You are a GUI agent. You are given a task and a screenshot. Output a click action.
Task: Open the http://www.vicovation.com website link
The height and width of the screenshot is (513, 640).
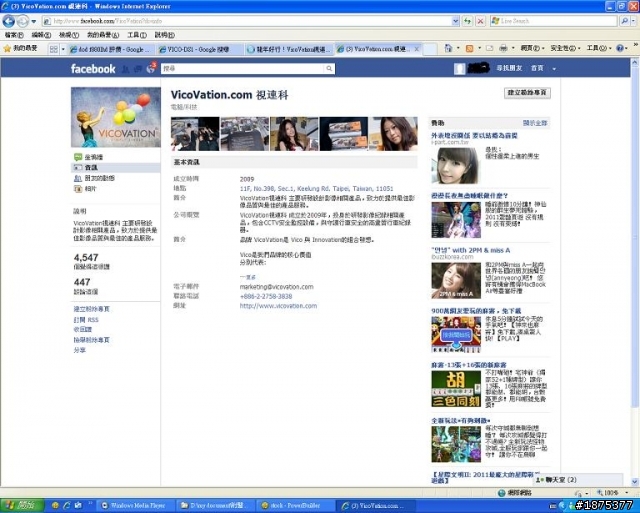coord(278,306)
